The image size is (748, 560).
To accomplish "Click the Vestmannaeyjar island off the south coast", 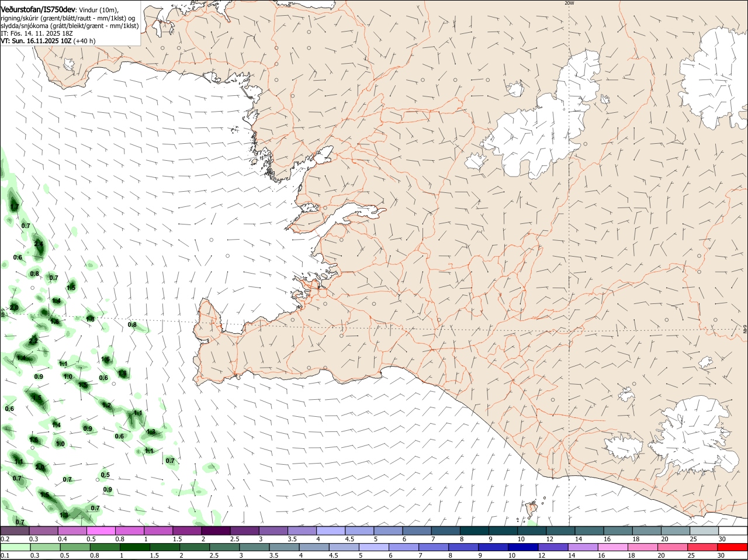I will (x=532, y=510).
